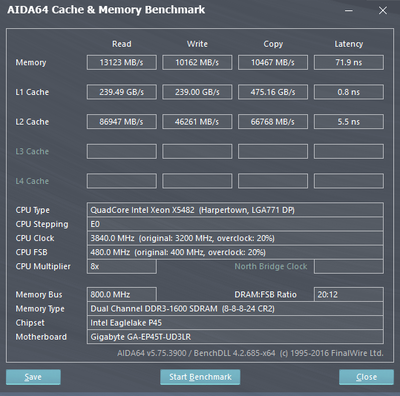Close window using the title bar X
The height and width of the screenshot is (396, 400).
(x=383, y=11)
